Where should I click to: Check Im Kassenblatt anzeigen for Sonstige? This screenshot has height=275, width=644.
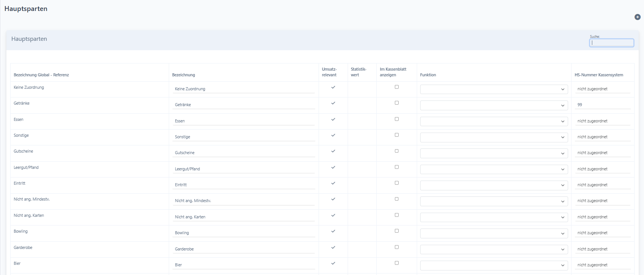(397, 135)
